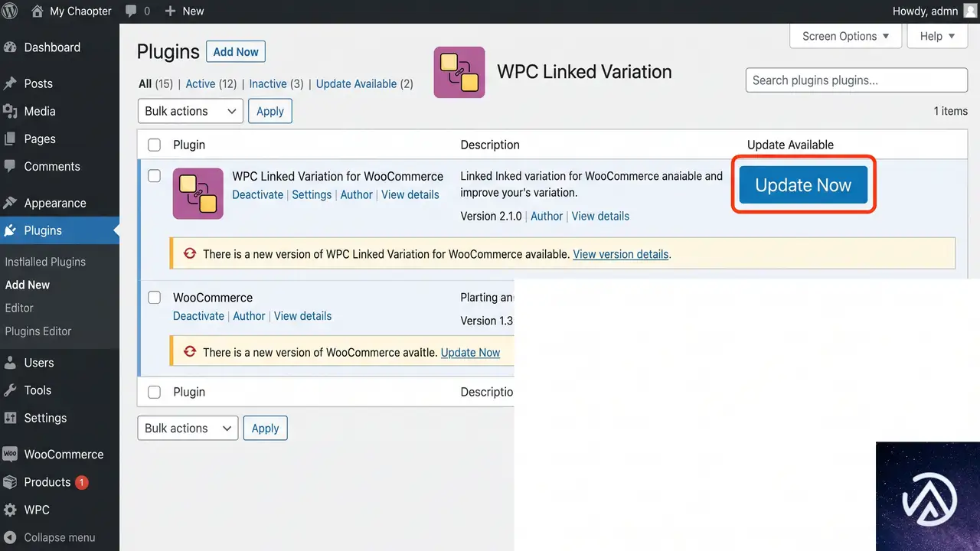Click Author link under WPC Linked Variation name
980x551 pixels.
[357, 194]
